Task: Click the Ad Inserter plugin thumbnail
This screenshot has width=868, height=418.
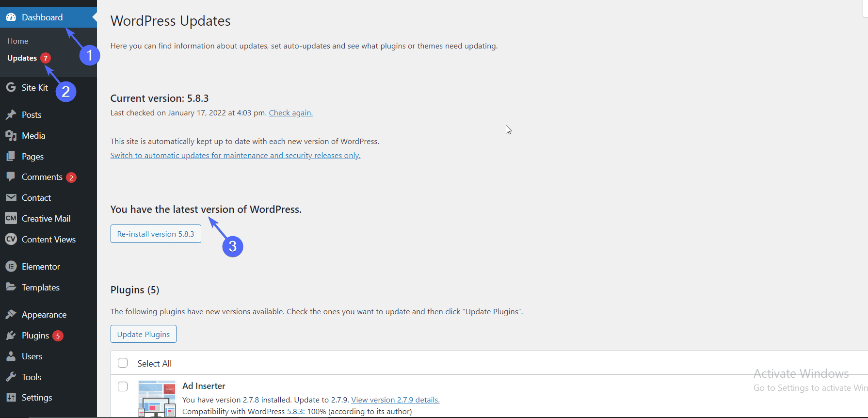Action: click(x=157, y=399)
